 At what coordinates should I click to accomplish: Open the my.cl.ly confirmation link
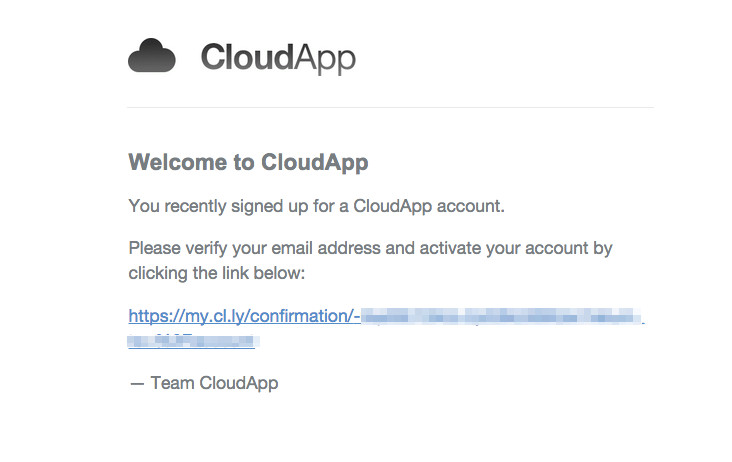point(244,317)
